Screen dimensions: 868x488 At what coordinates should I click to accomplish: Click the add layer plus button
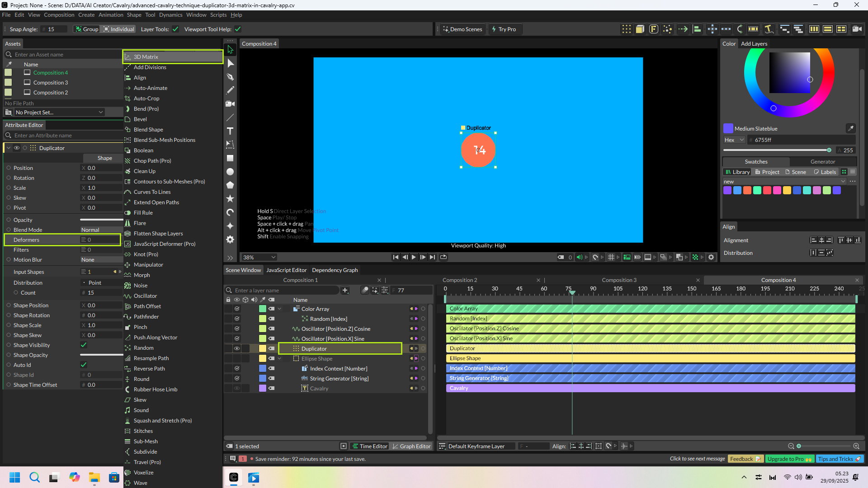[x=345, y=290]
